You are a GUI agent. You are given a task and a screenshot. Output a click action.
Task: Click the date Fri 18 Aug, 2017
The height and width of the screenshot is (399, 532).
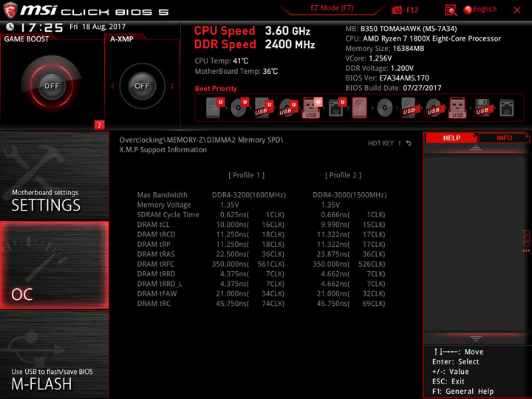coord(98,27)
